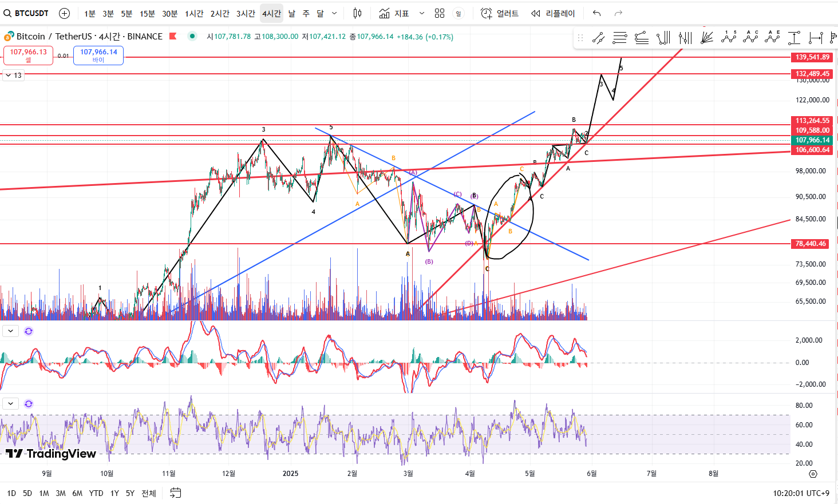Select the 15분 timeframe
The height and width of the screenshot is (504, 838).
147,13
